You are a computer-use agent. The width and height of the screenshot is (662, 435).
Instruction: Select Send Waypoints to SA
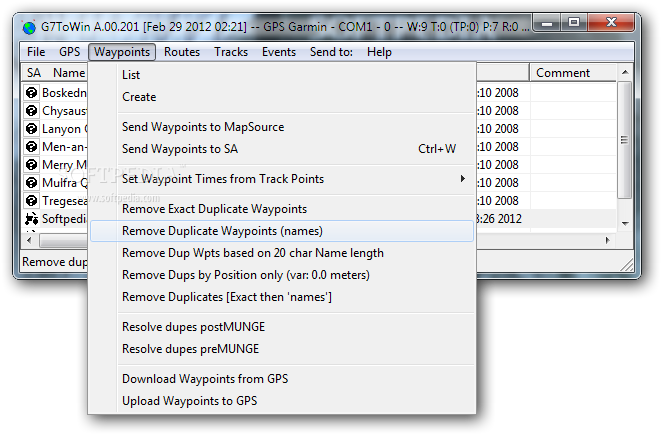coord(282,149)
